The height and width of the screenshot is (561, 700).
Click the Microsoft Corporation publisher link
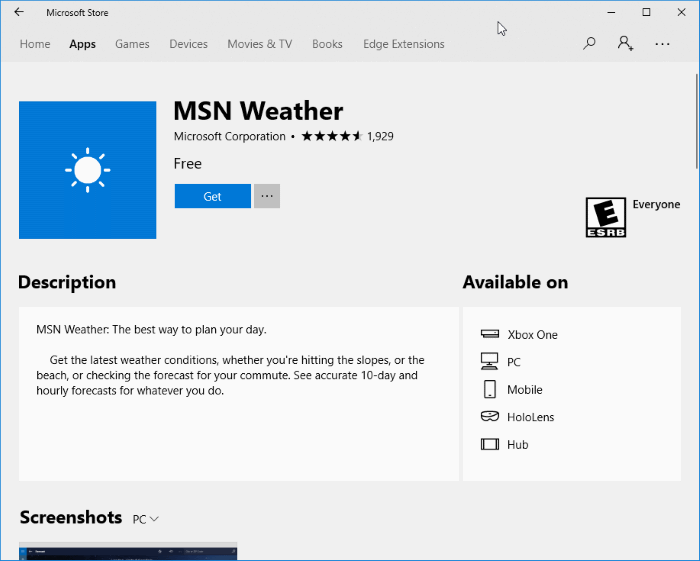pyautogui.click(x=230, y=136)
